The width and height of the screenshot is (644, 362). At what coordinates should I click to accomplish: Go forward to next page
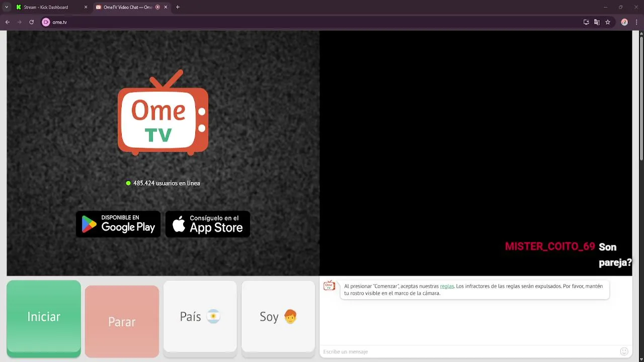point(20,22)
